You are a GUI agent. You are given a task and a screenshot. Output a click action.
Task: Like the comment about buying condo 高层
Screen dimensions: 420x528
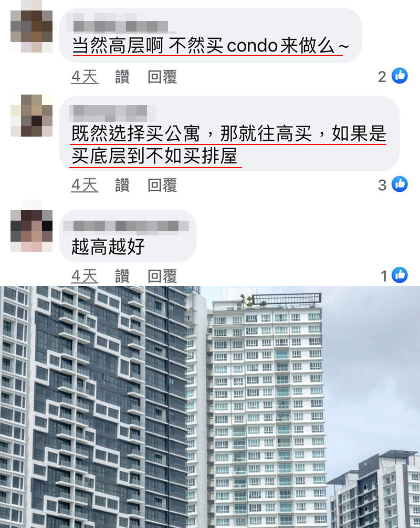122,77
